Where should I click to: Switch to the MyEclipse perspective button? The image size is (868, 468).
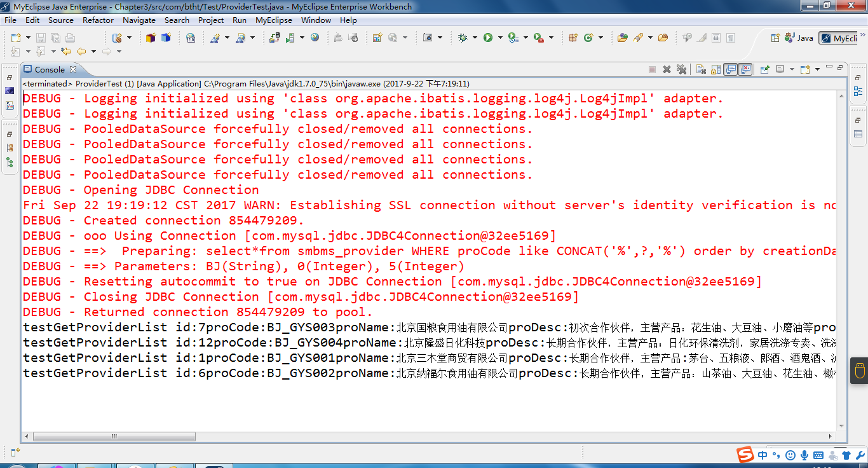click(839, 38)
